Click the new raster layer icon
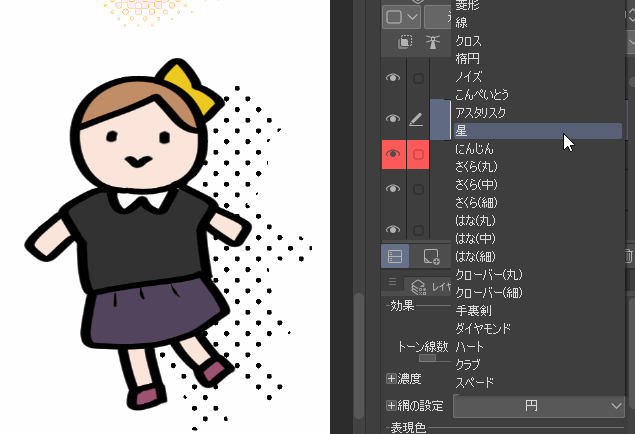 point(431,257)
